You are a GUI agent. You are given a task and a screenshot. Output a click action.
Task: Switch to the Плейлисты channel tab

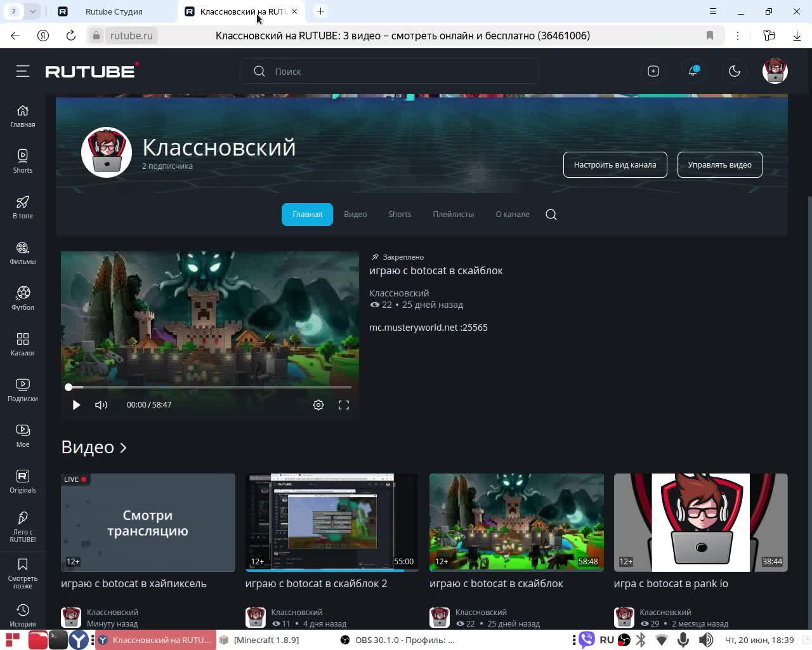pos(453,215)
